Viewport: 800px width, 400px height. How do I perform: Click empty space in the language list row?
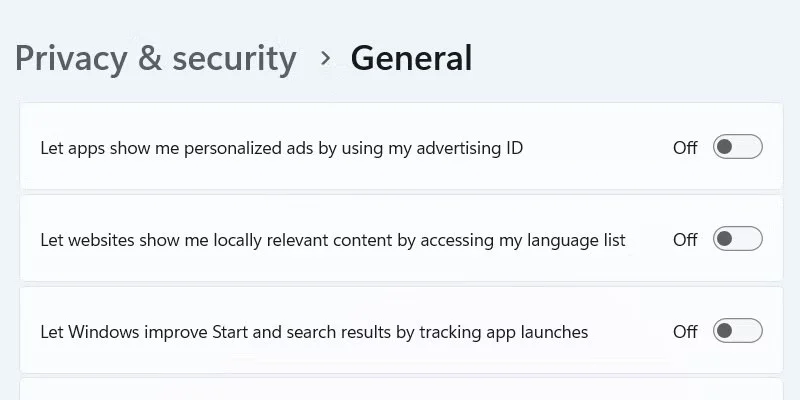click(648, 215)
